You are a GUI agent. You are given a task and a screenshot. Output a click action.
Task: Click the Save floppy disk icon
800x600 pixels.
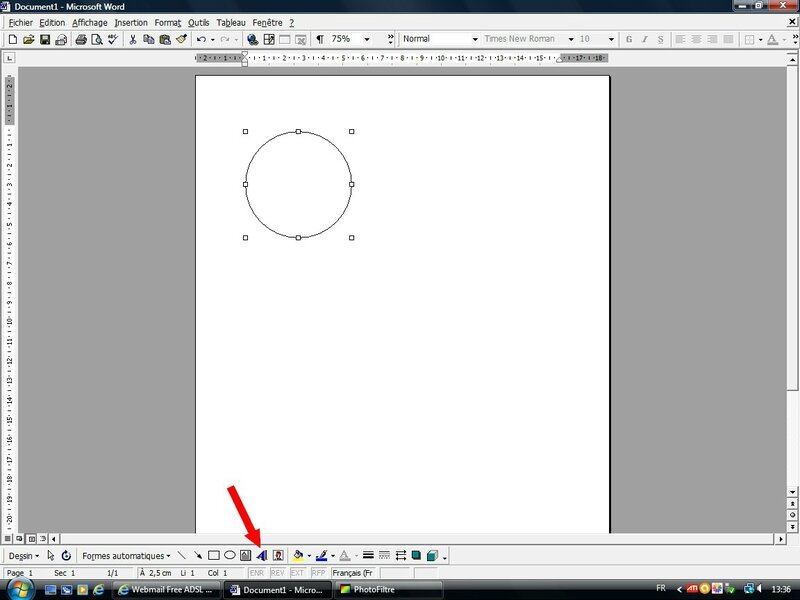(45, 39)
